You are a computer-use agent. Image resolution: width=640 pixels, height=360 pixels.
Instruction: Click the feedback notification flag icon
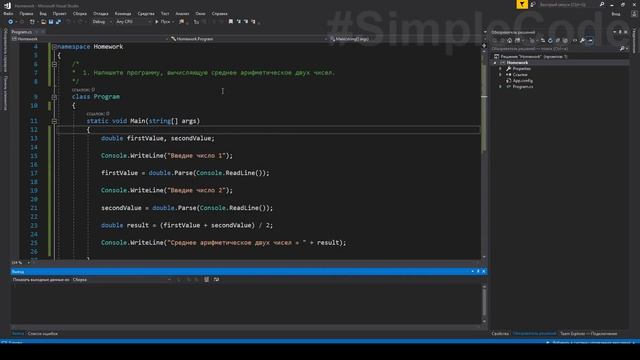coord(522,4)
